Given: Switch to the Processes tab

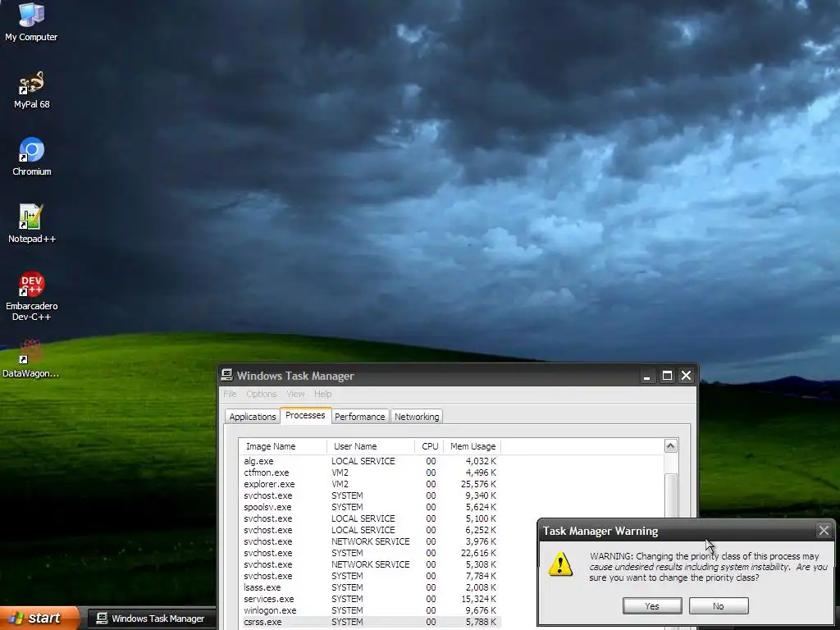Looking at the screenshot, I should point(305,415).
